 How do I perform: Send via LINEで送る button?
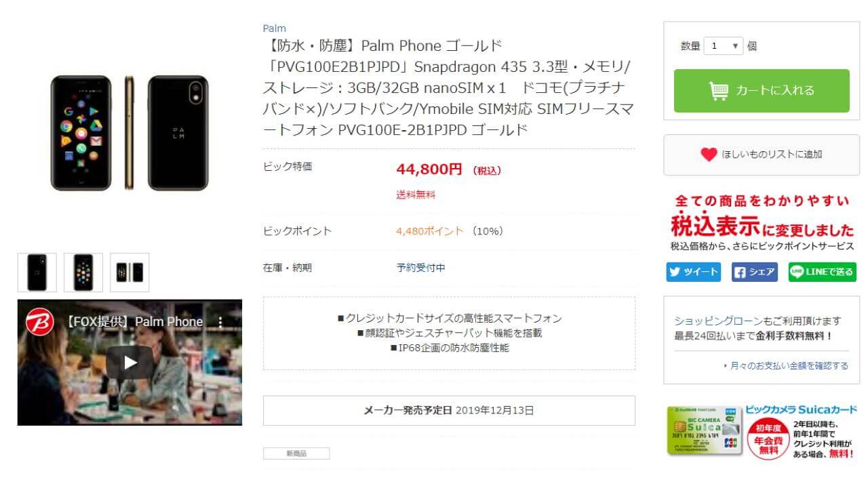coord(822,272)
